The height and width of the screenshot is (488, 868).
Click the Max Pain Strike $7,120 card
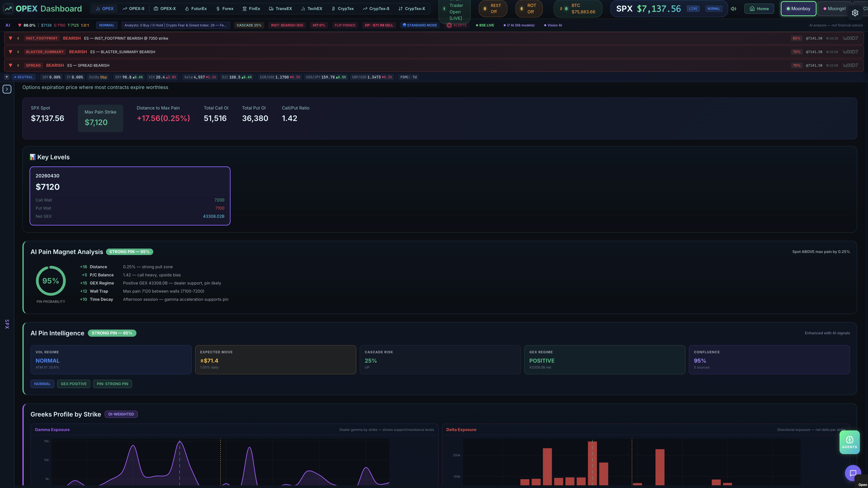pos(100,118)
